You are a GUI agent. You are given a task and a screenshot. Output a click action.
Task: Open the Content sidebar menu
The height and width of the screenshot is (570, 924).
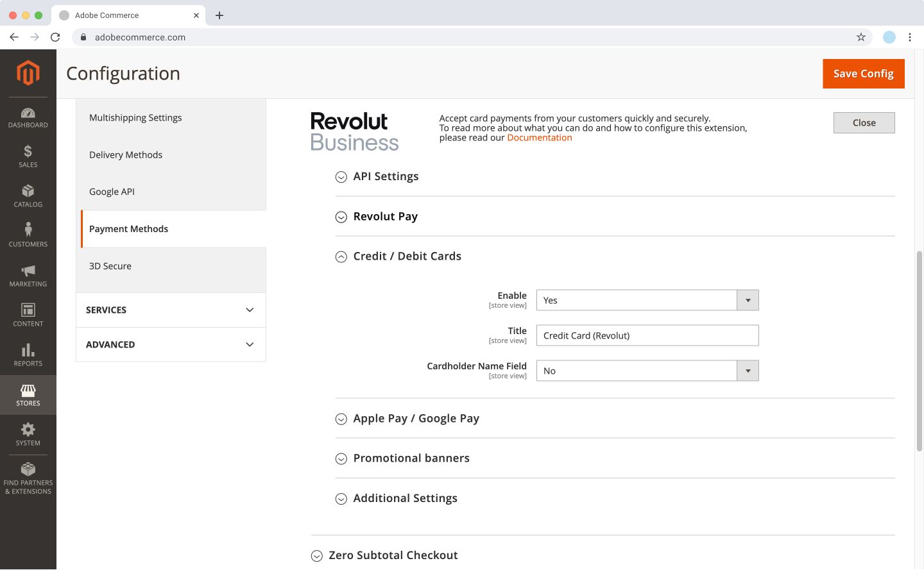pyautogui.click(x=28, y=316)
